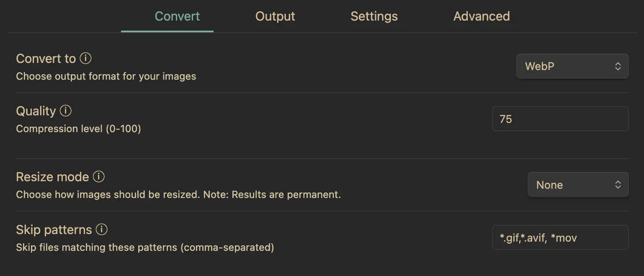This screenshot has height=276, width=644.
Task: Click the info icon next to Quality
Action: pos(66,111)
